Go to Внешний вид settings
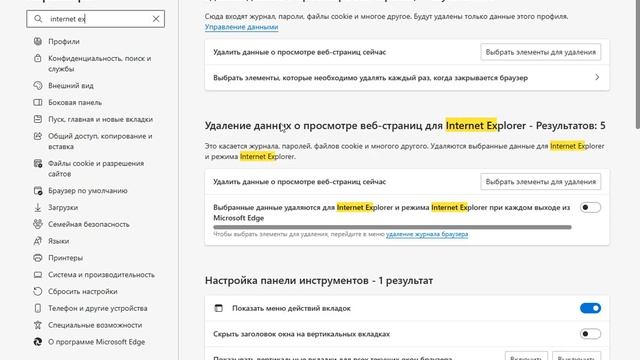 (x=71, y=85)
